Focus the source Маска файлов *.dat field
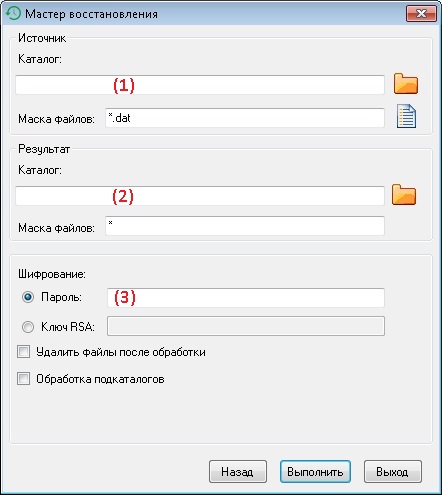 245,117
